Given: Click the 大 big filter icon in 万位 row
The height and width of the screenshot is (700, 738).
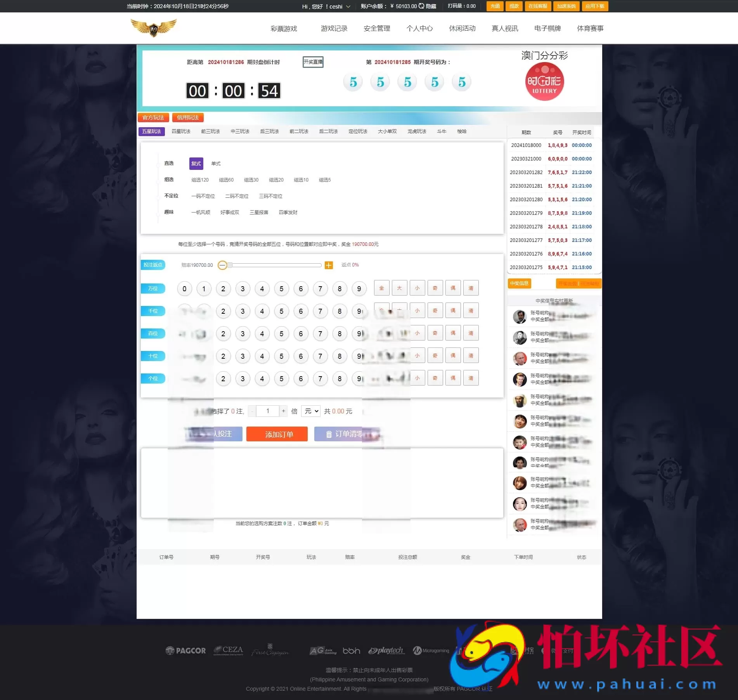Looking at the screenshot, I should tap(399, 288).
